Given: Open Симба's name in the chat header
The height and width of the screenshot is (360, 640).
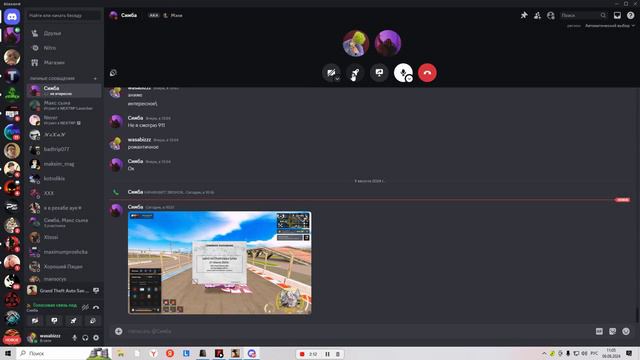Looking at the screenshot, I should pyautogui.click(x=129, y=15).
